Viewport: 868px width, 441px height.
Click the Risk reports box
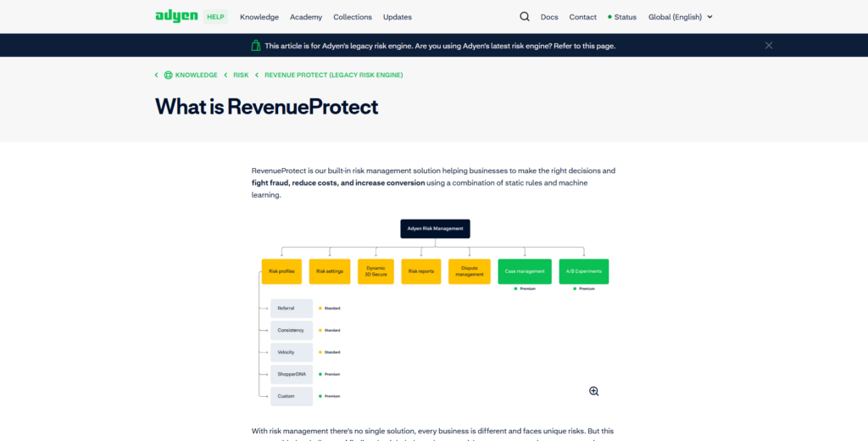[x=421, y=271]
